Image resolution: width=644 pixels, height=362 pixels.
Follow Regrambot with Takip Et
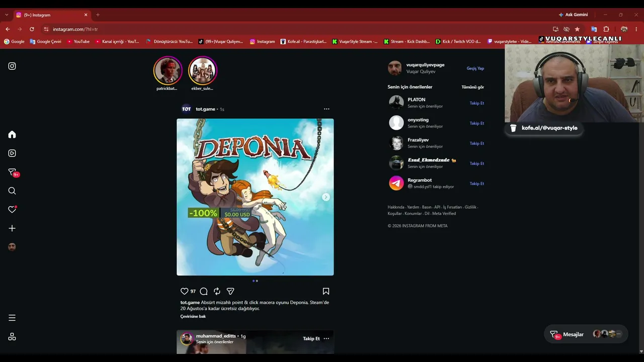point(477,184)
